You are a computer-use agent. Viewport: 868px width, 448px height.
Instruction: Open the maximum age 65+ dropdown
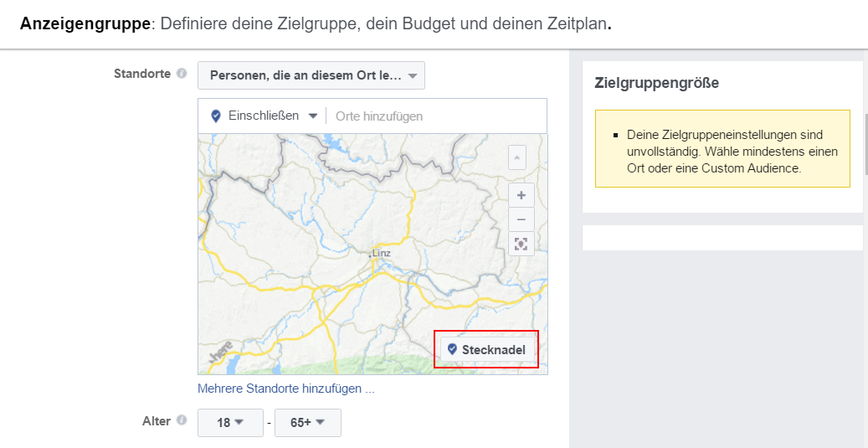tap(308, 423)
